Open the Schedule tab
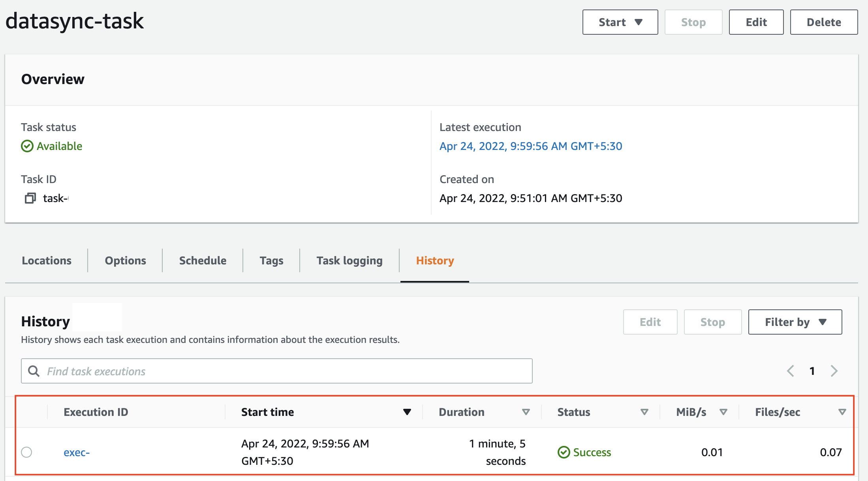868x481 pixels. [x=203, y=260]
